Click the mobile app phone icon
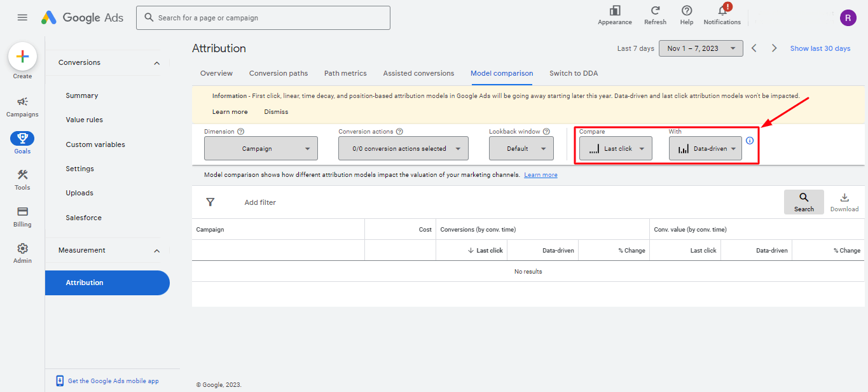Screen dimensions: 868x392 click(60, 381)
